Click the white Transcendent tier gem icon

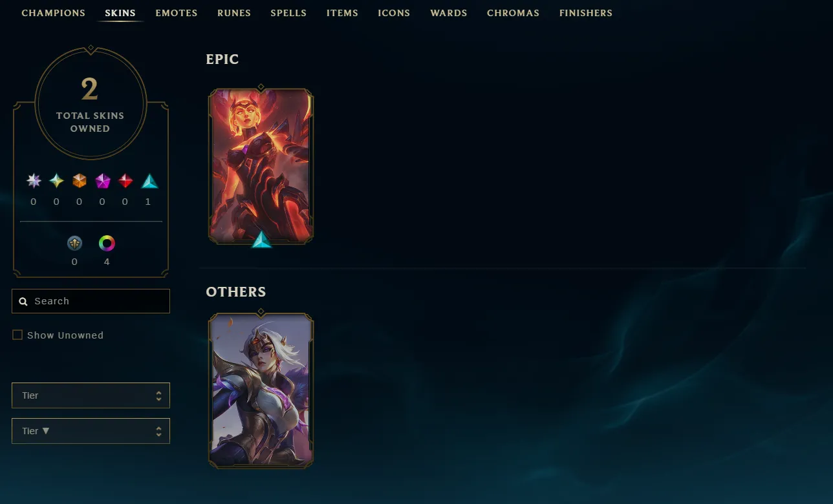[34, 180]
